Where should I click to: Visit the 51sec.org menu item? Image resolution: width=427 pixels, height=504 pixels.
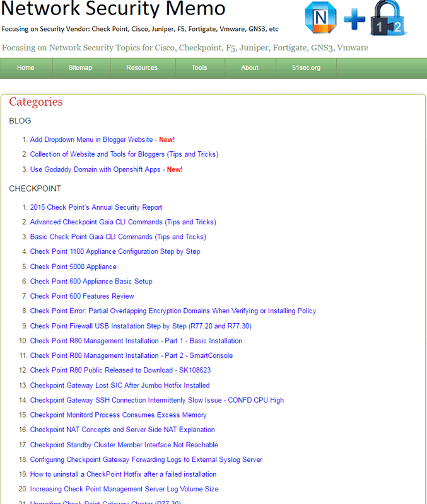click(x=306, y=68)
